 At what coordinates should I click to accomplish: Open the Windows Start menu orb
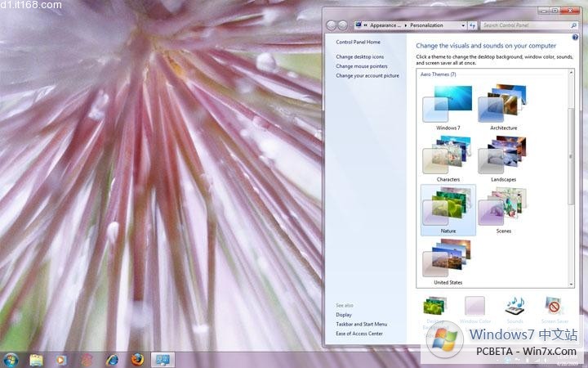click(x=11, y=360)
